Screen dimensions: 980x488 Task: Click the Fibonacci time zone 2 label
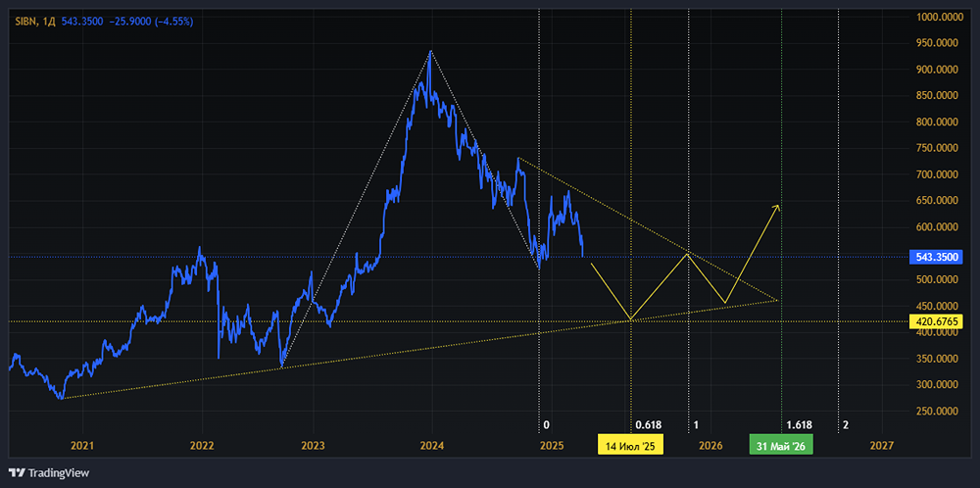coord(845,425)
